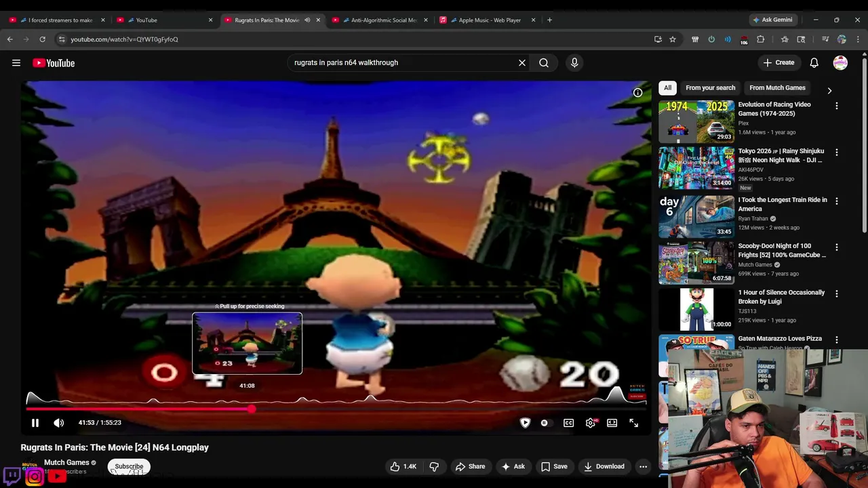This screenshot has width=868, height=488.
Task: Open options for Evolution of Racing video
Action: coord(836,106)
